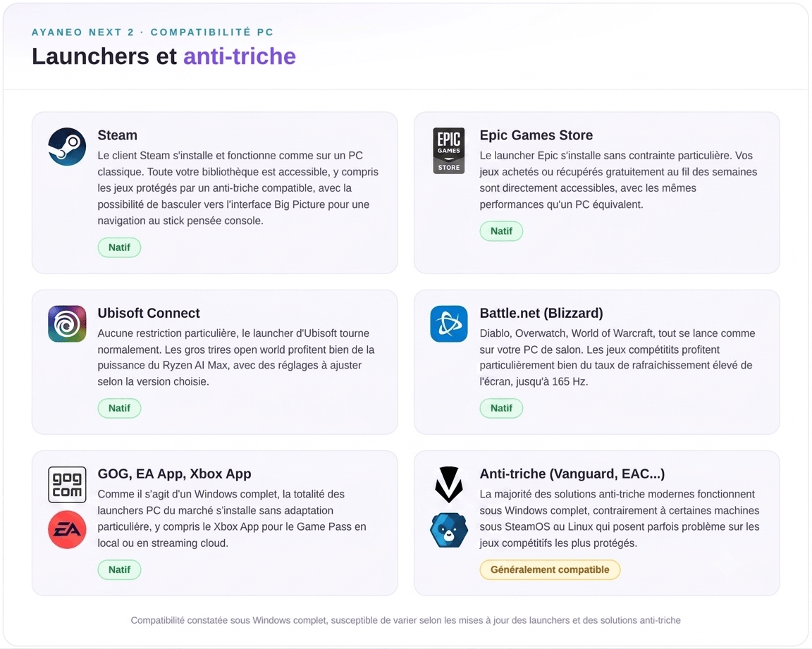Click the Battle.net (Blizzard) heading
The image size is (812, 649).
point(541,313)
